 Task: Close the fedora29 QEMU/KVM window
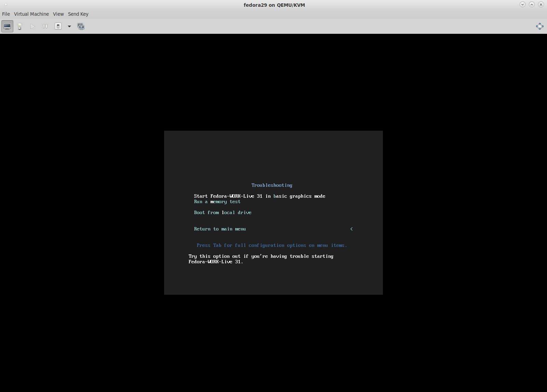[x=541, y=4]
